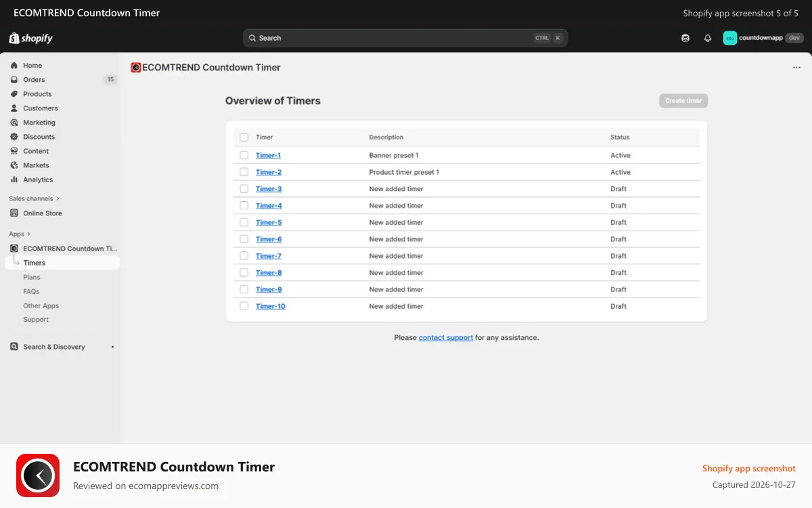The width and height of the screenshot is (812, 508).
Task: Open the Support sidebar item
Action: [x=36, y=320]
